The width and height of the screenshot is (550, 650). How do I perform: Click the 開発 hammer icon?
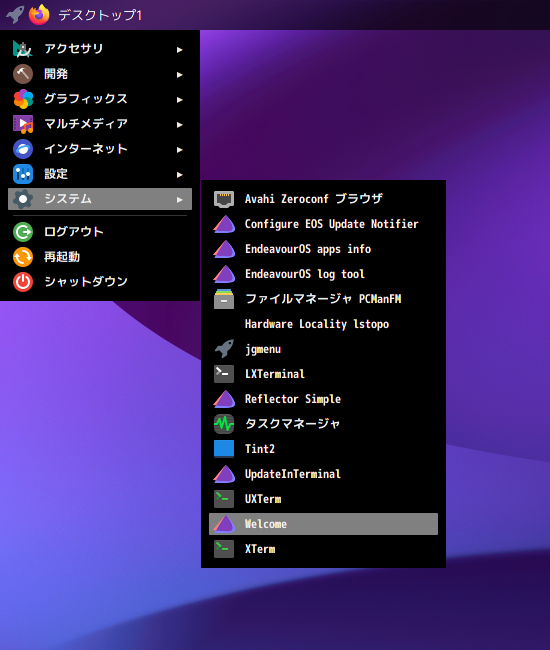(x=23, y=74)
